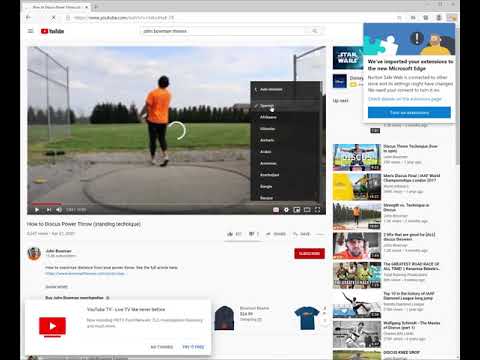Play the video with the play button
480x360 pixels.
coord(37,210)
